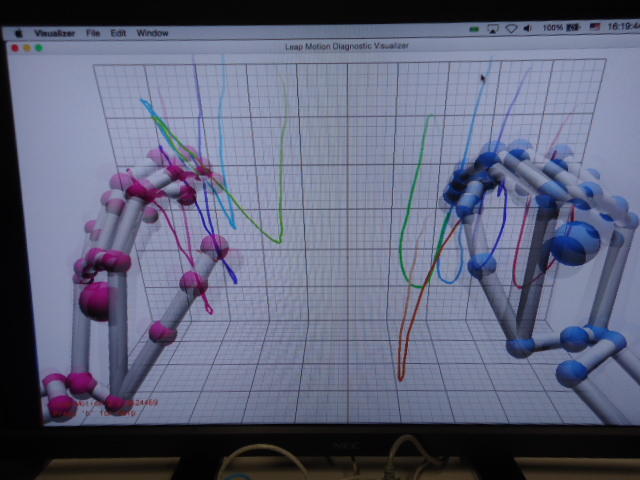Click the large magenta palm sphere
The image size is (640, 480).
(x=95, y=301)
